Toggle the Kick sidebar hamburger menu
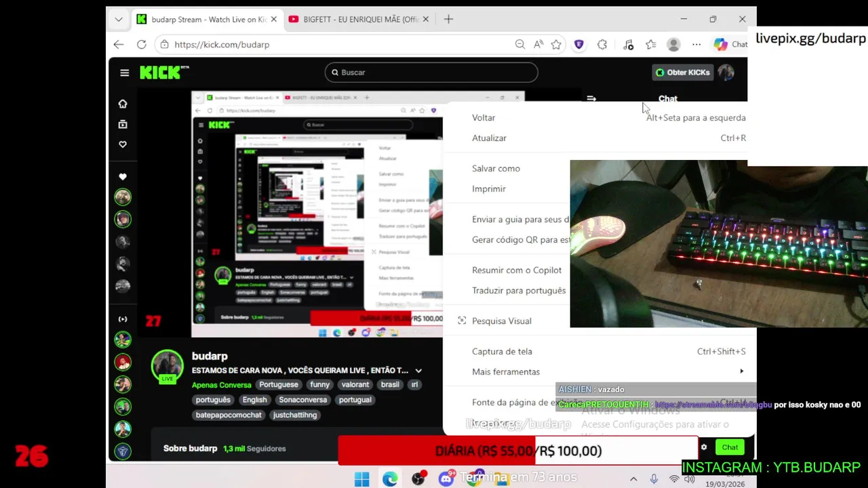Viewport: 868px width, 488px height. tap(125, 73)
